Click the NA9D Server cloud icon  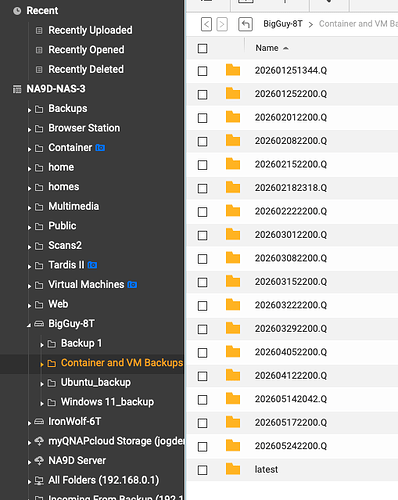(39, 461)
